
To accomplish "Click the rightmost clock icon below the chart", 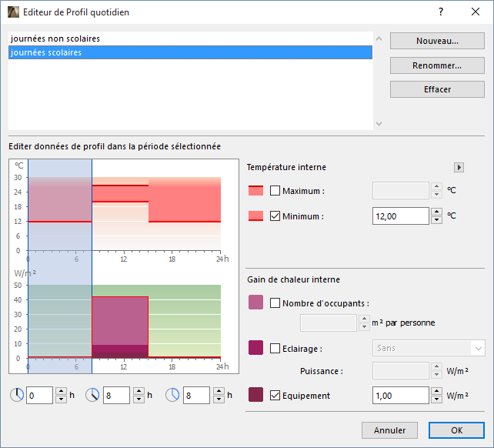I will (x=172, y=395).
